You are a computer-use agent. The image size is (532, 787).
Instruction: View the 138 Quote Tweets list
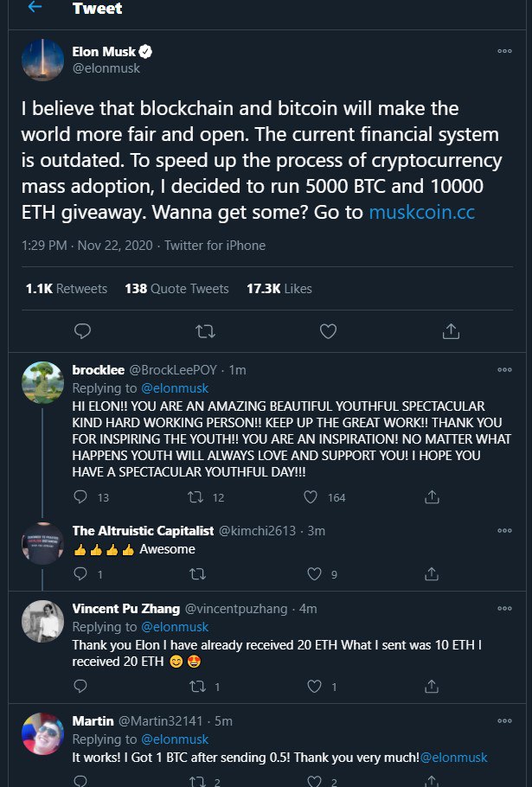tap(176, 289)
